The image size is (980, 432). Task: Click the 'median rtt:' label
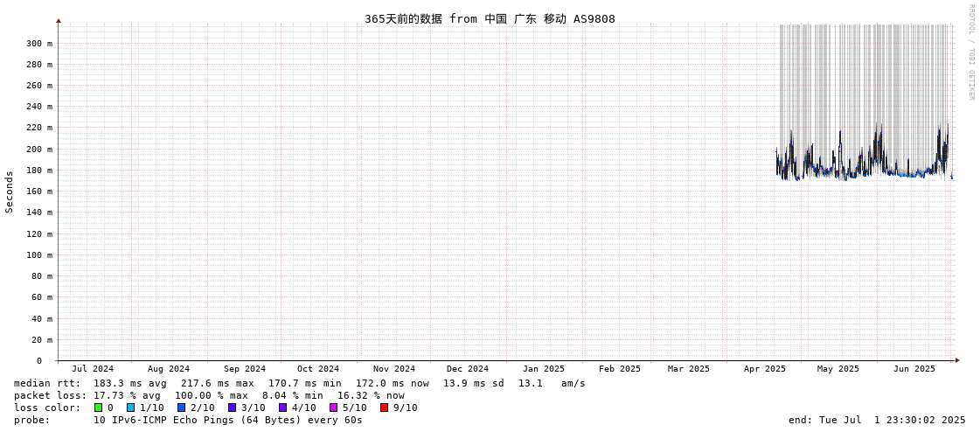pyautogui.click(x=47, y=383)
